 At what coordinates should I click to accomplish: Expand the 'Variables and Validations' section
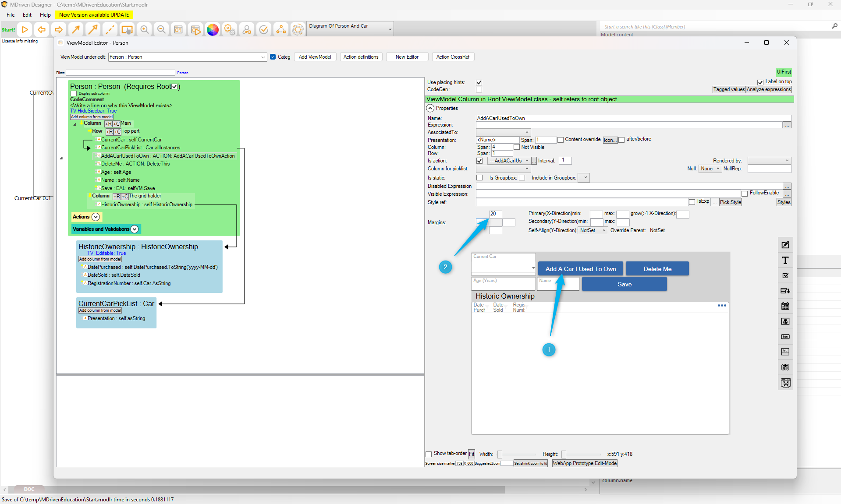(x=135, y=229)
